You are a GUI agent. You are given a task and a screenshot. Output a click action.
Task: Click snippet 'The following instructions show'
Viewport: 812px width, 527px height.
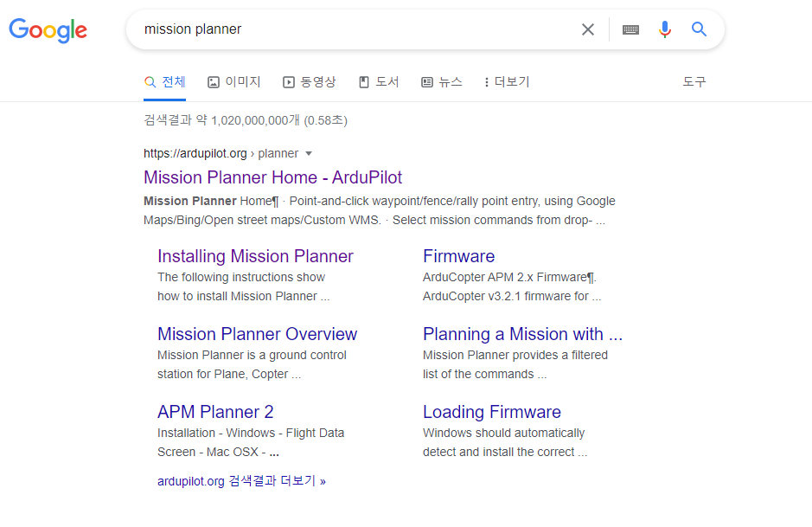click(x=241, y=277)
